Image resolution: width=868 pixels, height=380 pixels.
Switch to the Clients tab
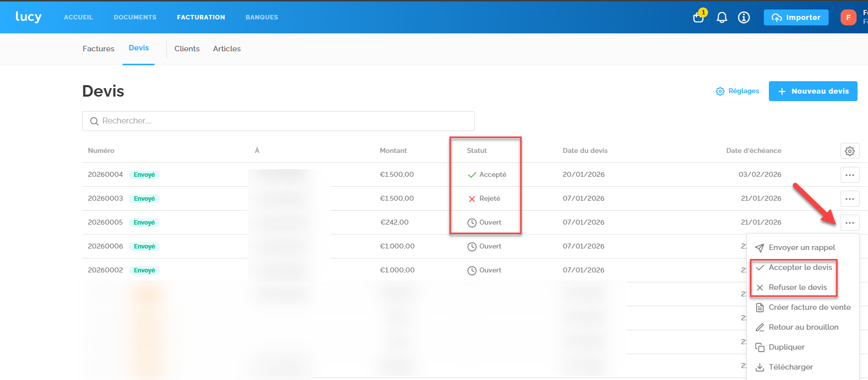pos(187,49)
